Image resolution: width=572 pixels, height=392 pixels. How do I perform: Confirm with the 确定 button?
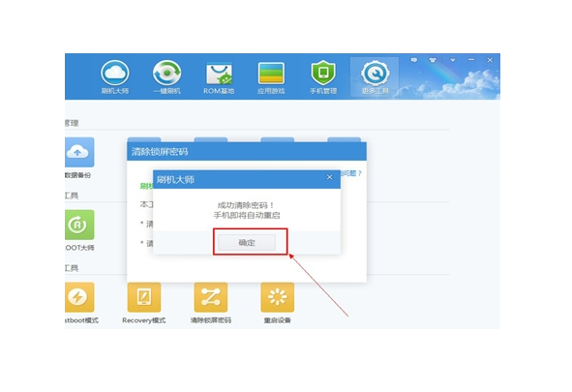click(247, 243)
